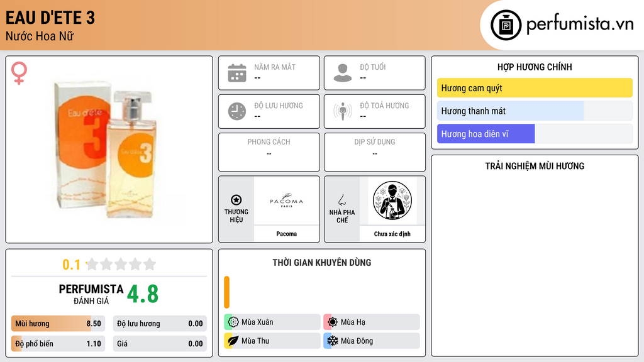Click the Chưa xác định perfumer label
This screenshot has height=362, width=644.
pyautogui.click(x=392, y=234)
